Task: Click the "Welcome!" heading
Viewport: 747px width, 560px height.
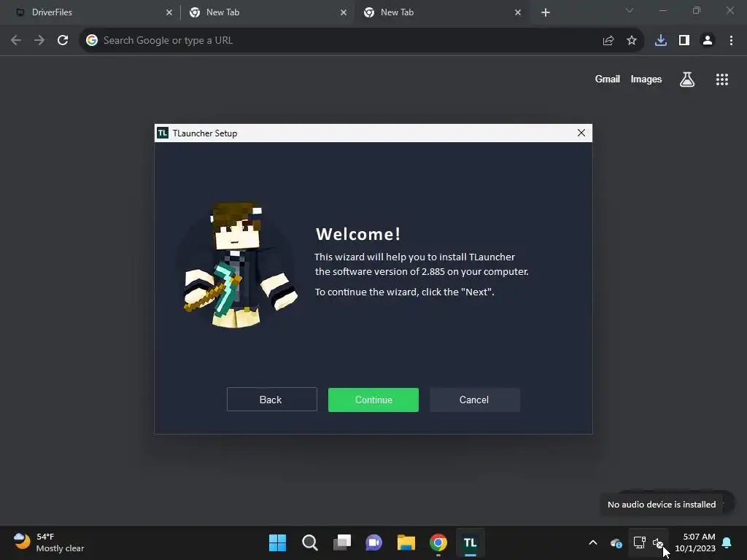Action: click(358, 234)
